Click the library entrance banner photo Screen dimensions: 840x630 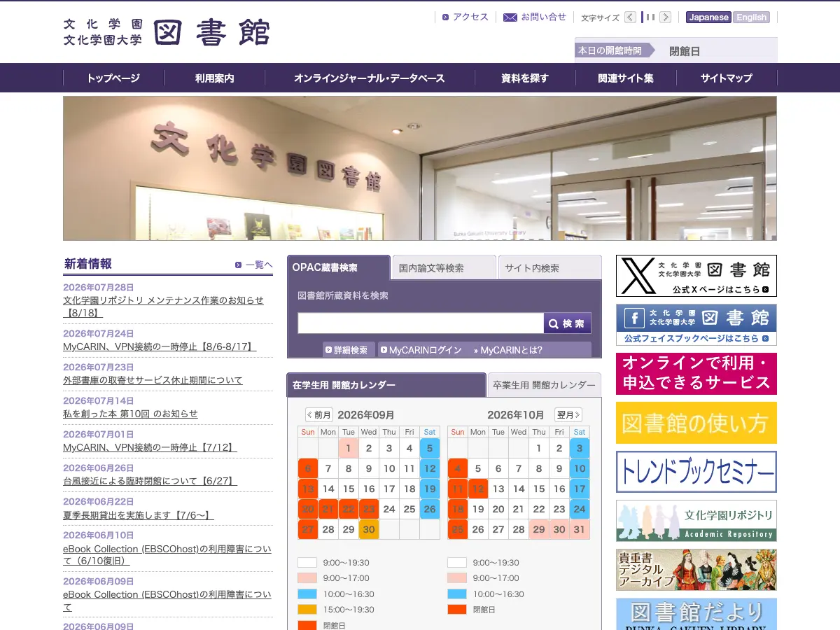coord(420,169)
